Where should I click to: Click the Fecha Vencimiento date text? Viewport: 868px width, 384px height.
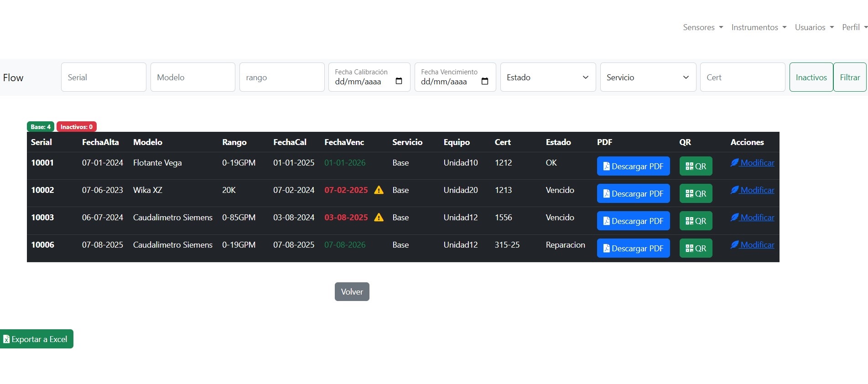444,82
